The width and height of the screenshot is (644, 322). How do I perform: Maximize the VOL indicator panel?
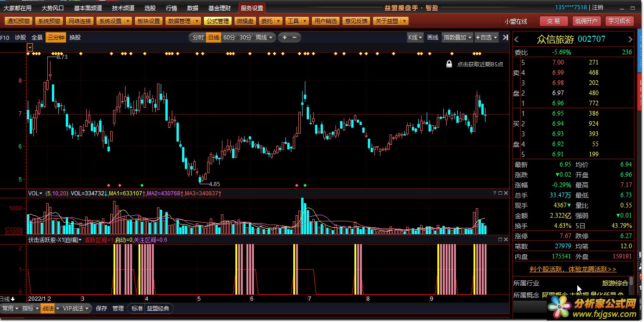(x=500, y=193)
